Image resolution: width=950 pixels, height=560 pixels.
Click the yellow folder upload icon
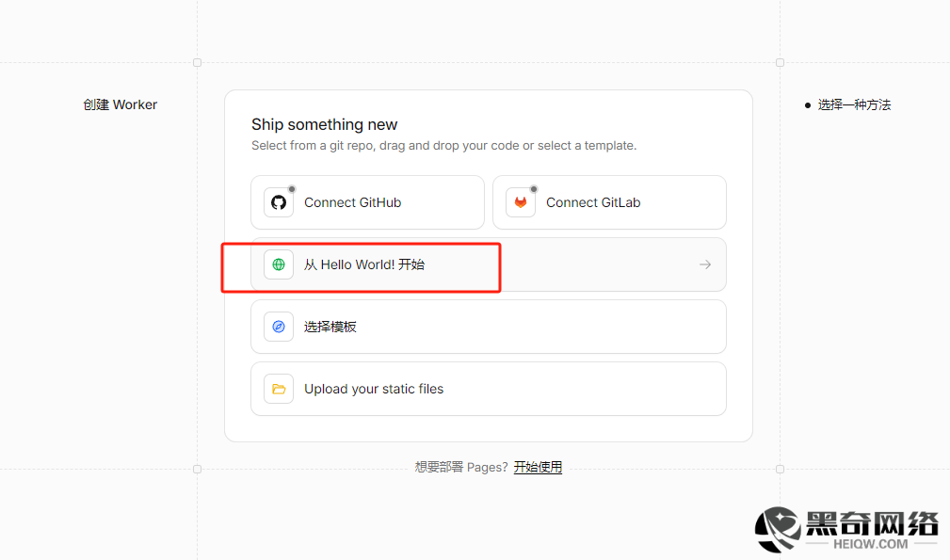click(x=279, y=389)
